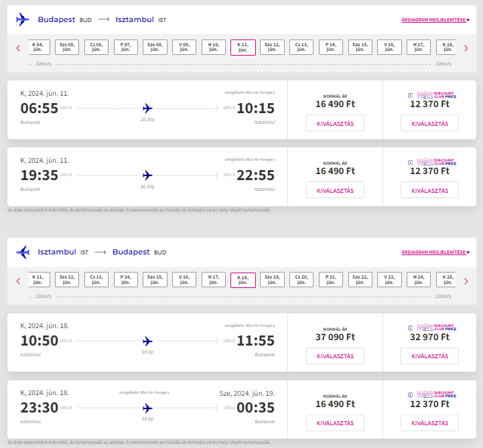The image size is (483, 448).
Task: Click the Wizz Discount Club logo on 23:30 flight
Action: click(x=432, y=394)
